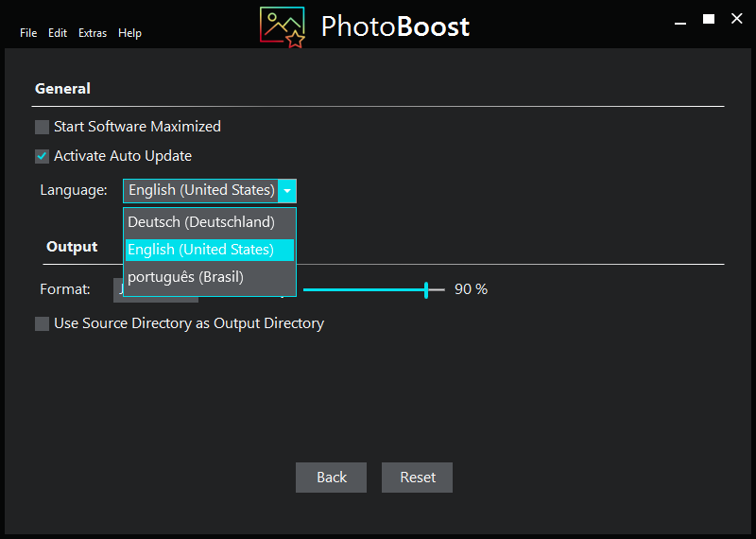The height and width of the screenshot is (539, 756).
Task: Enable Start Software Maximized checkbox
Action: point(42,127)
